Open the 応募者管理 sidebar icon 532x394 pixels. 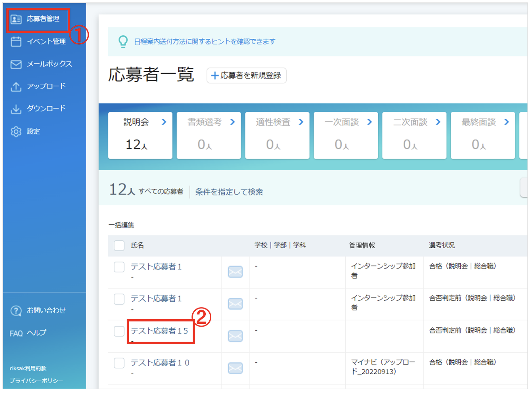tap(16, 19)
